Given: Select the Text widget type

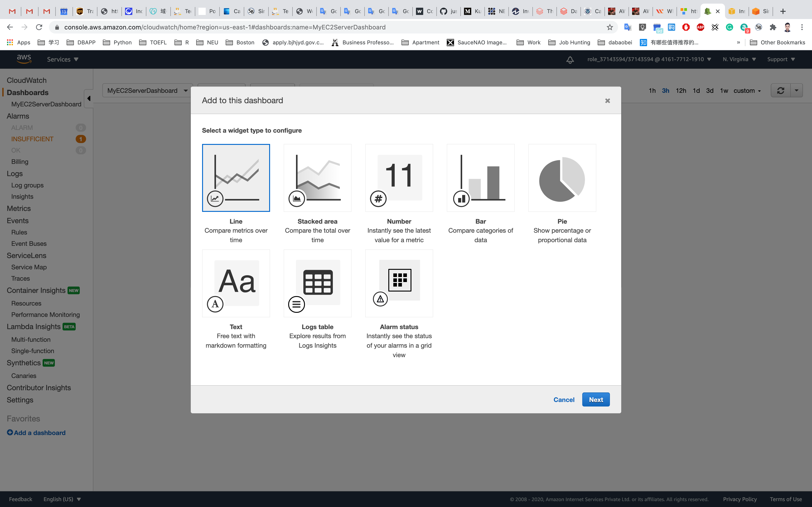Looking at the screenshot, I should [236, 283].
